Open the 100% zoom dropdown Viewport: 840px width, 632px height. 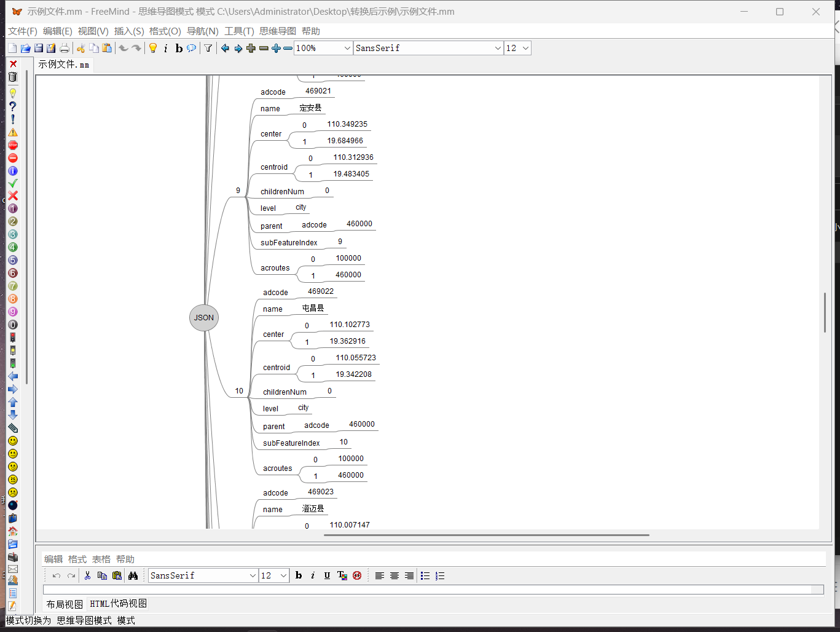click(346, 48)
